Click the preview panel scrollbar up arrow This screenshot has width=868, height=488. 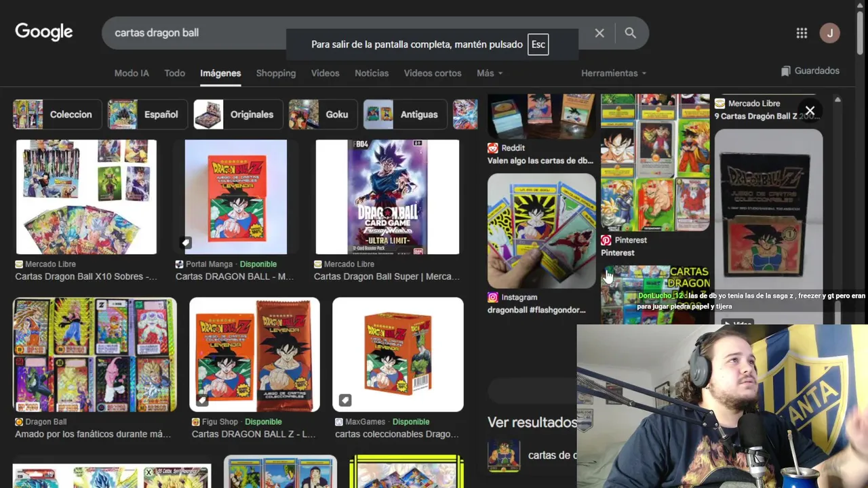(837, 100)
